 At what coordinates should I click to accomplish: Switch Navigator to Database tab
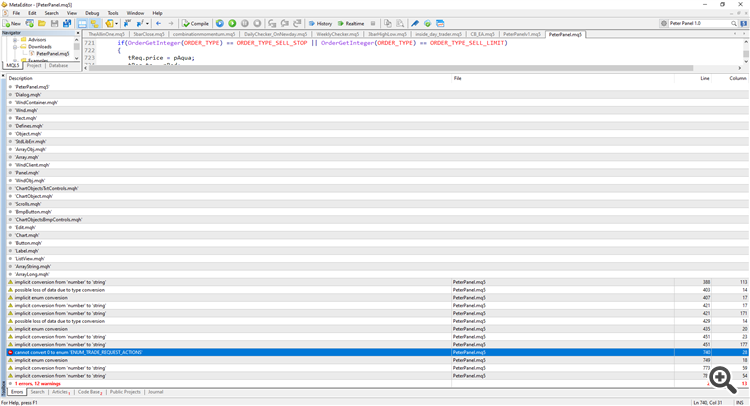[x=58, y=66]
